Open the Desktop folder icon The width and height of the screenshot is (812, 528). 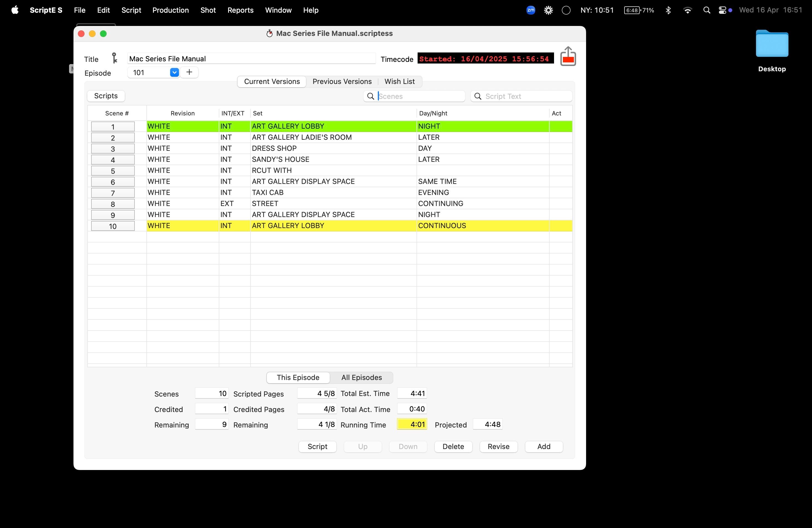[771, 44]
